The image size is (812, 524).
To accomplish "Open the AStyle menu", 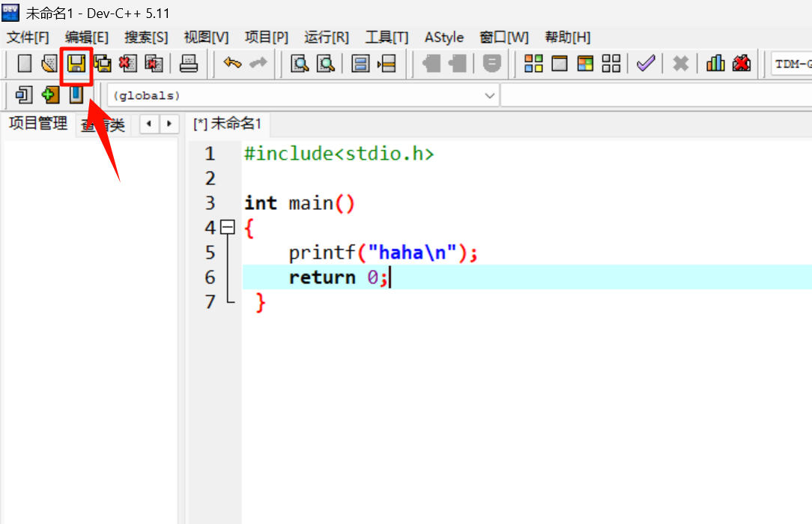I will pyautogui.click(x=443, y=37).
